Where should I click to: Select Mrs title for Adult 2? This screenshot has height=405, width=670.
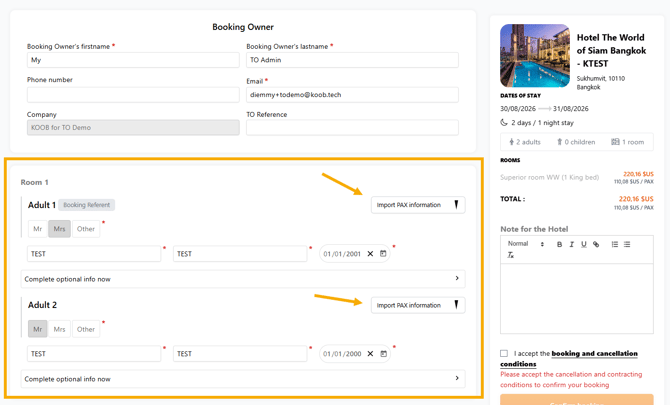[x=59, y=329]
